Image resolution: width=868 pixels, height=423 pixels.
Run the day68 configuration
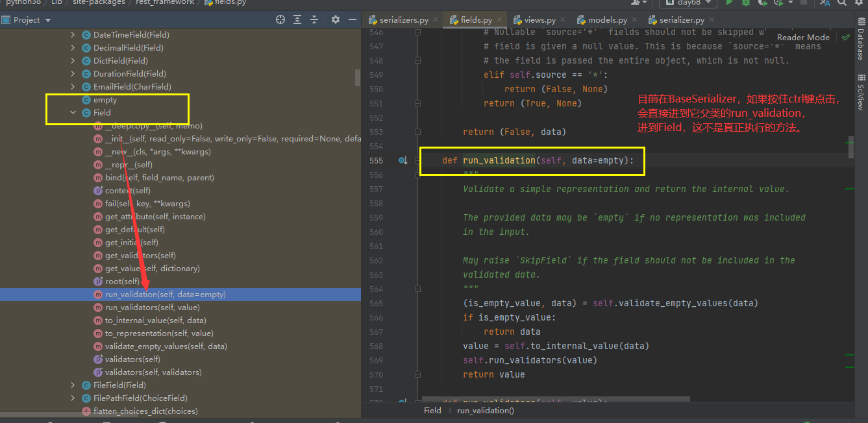[x=729, y=3]
